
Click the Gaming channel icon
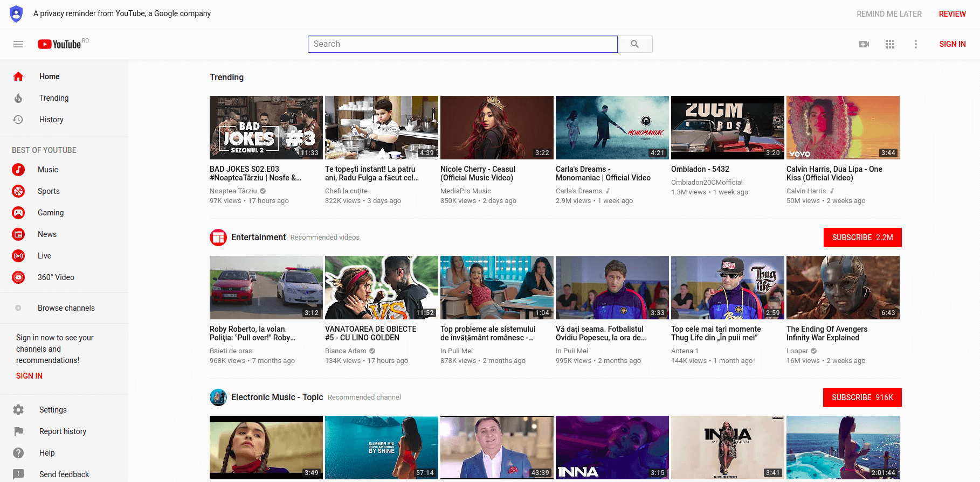click(18, 213)
